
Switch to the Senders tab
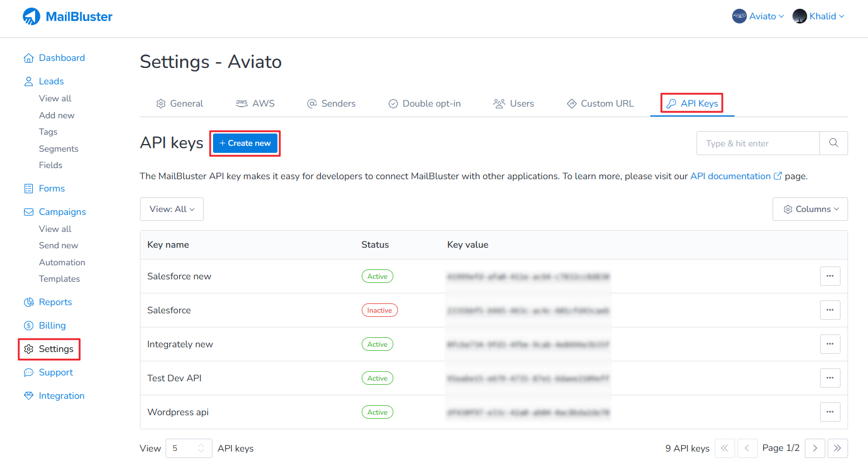(x=331, y=104)
